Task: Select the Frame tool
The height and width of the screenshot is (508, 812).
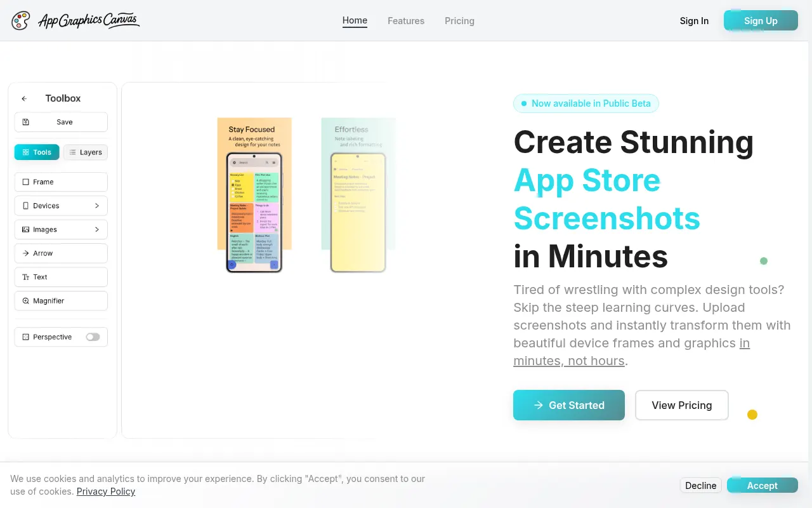Action: tap(61, 182)
